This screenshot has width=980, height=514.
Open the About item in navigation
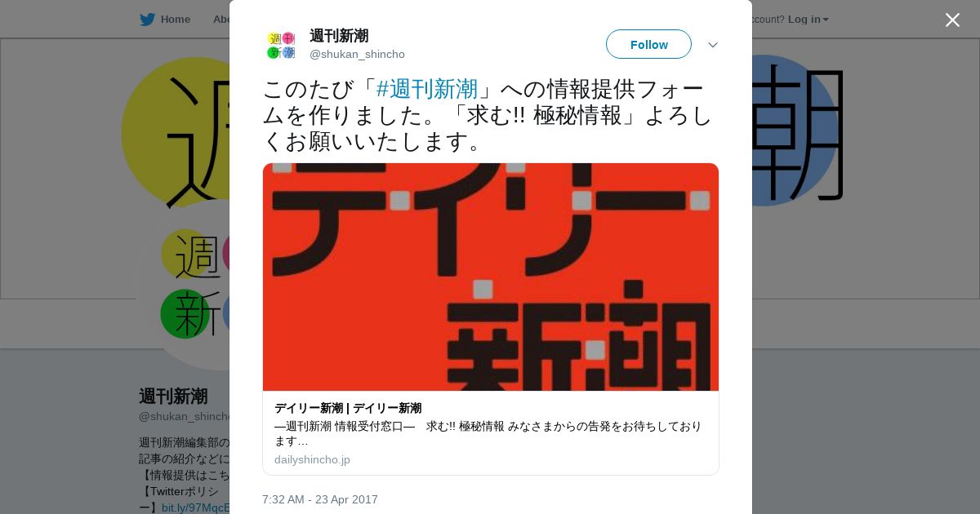point(221,20)
